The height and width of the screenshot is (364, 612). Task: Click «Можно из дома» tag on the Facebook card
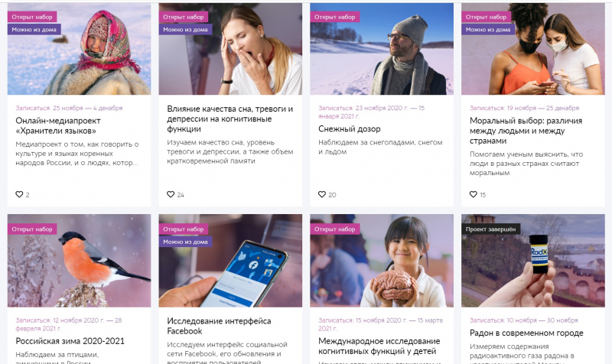(x=185, y=242)
